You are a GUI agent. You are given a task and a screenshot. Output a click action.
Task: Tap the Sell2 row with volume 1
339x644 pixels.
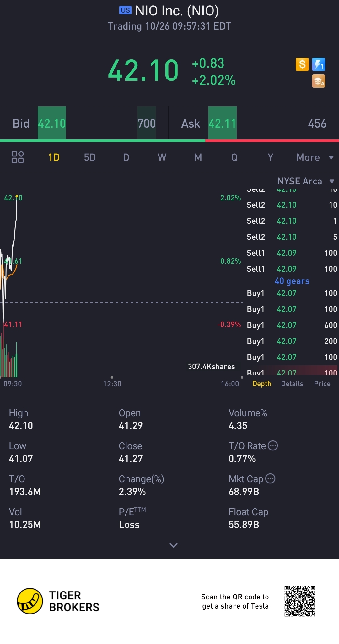point(292,221)
